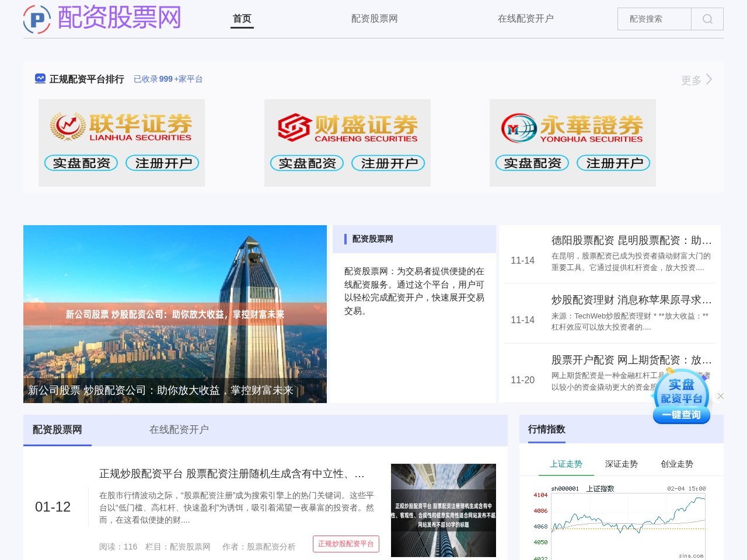Select the 配资股票网 article list tab
Viewport: 747px width, 560px height.
click(57, 430)
